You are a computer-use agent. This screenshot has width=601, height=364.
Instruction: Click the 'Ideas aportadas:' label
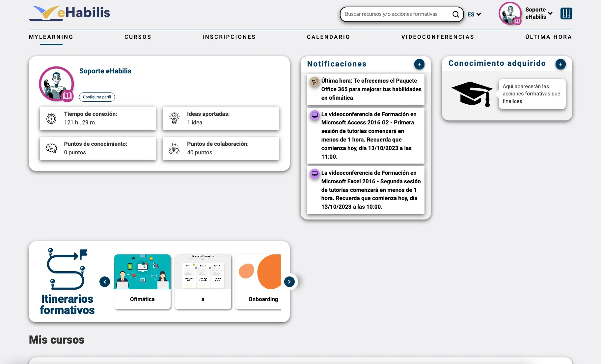tap(208, 114)
